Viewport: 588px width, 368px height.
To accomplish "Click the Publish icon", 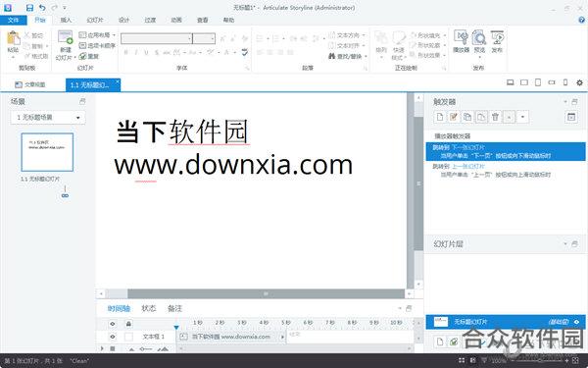I will [497, 37].
